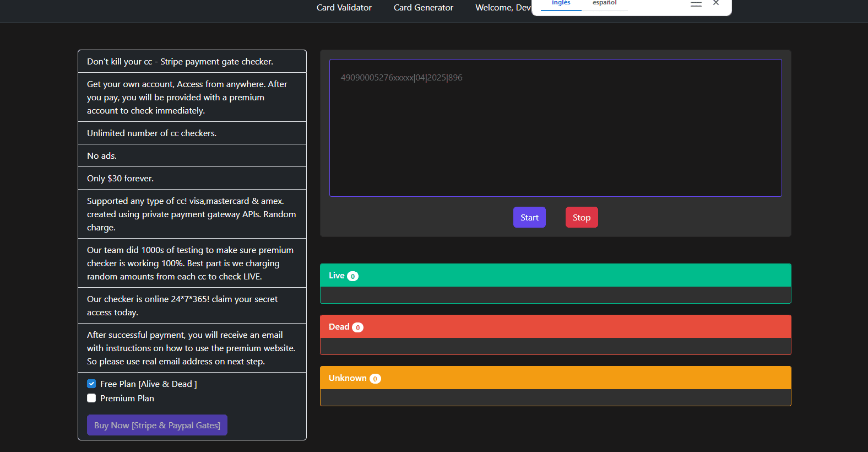Select the español language tab

[x=604, y=3]
